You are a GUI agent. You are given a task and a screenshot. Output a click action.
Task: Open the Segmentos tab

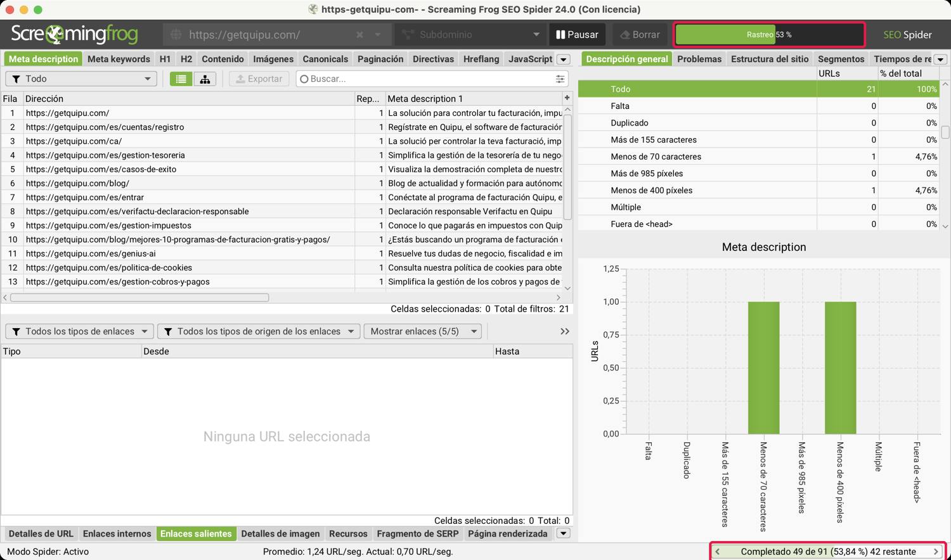[841, 59]
